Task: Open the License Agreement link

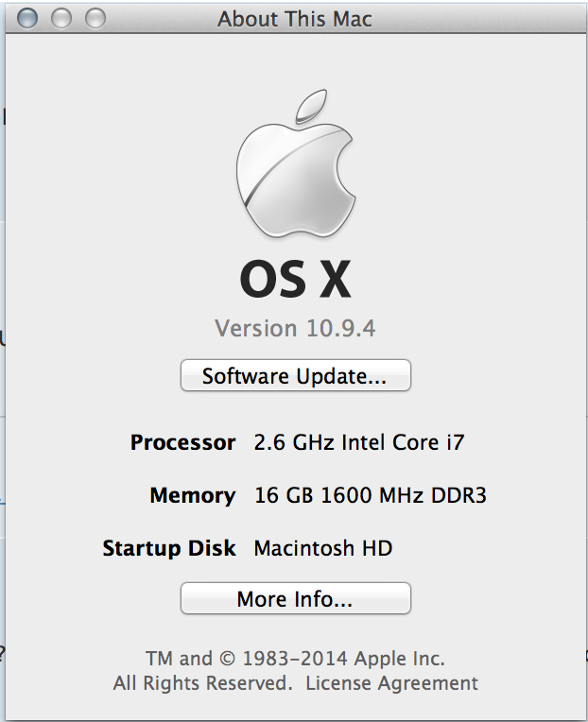Action: click(391, 682)
